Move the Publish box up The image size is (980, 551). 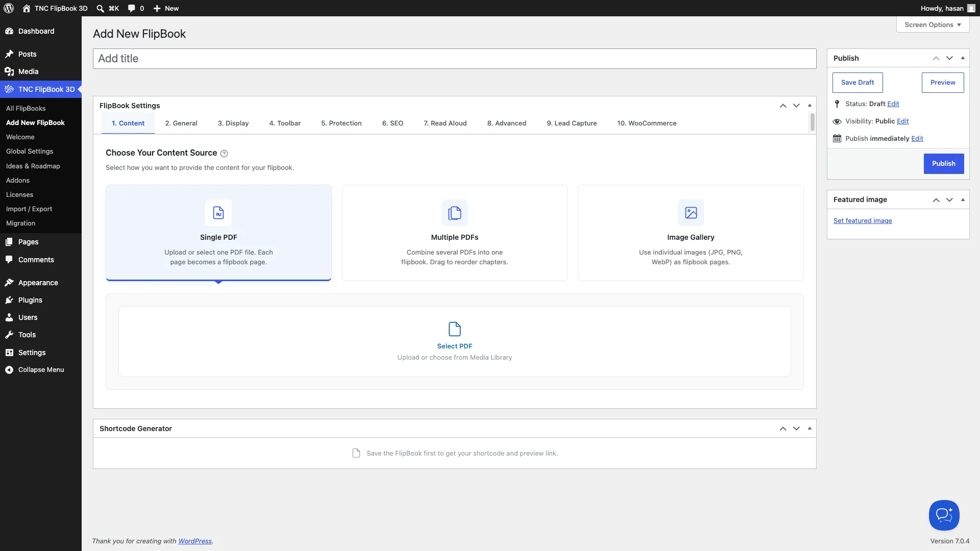(936, 58)
